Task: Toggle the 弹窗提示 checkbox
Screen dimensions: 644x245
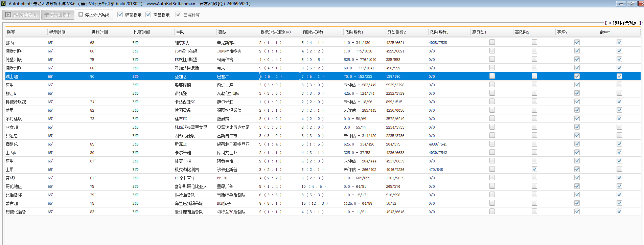Action: coord(120,15)
